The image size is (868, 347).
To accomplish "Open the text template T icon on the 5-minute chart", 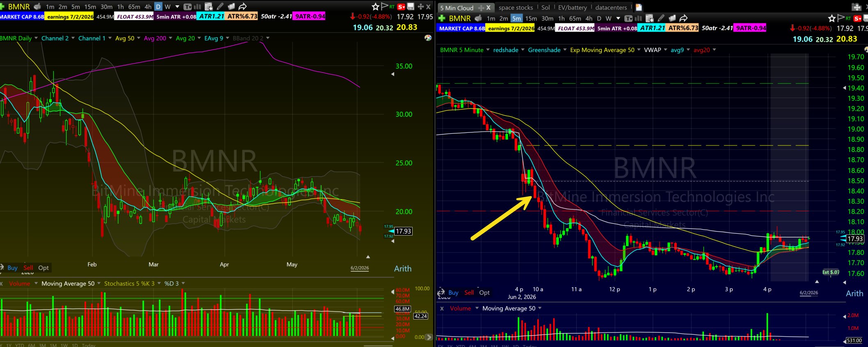I will point(628,18).
